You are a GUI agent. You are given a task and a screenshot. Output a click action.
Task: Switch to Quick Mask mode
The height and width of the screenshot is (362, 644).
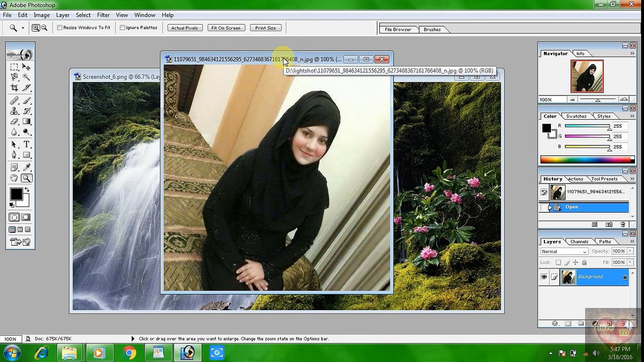click(x=26, y=218)
